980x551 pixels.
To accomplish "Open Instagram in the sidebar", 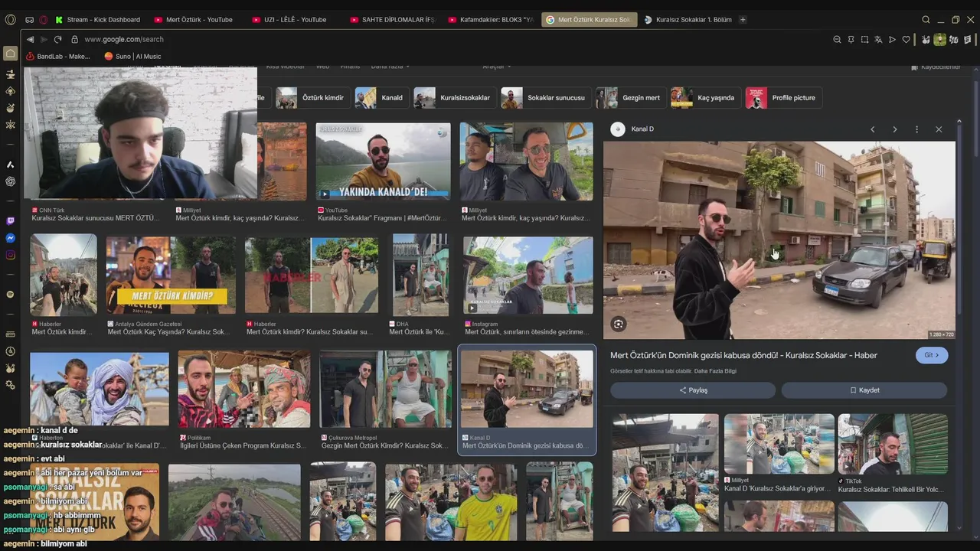I will pyautogui.click(x=10, y=255).
